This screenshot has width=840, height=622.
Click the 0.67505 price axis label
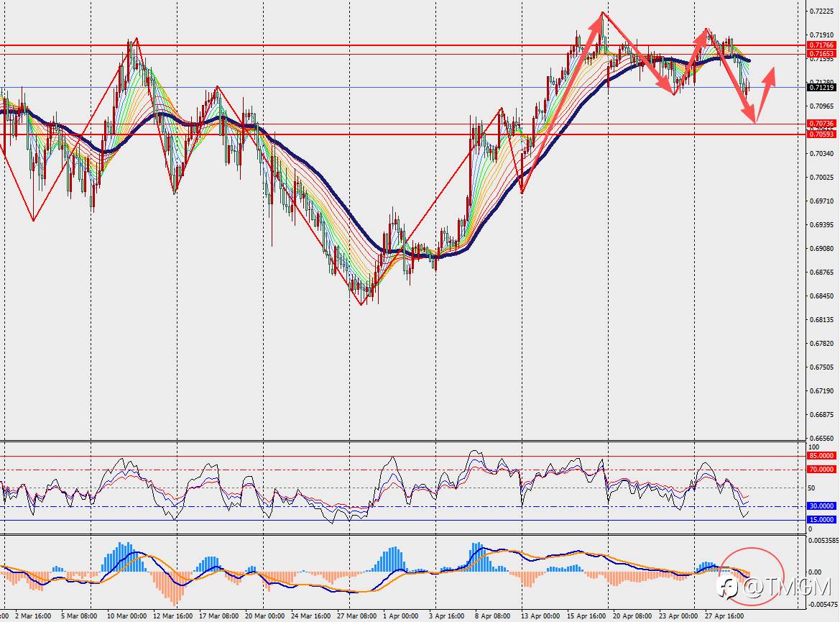tap(821, 367)
